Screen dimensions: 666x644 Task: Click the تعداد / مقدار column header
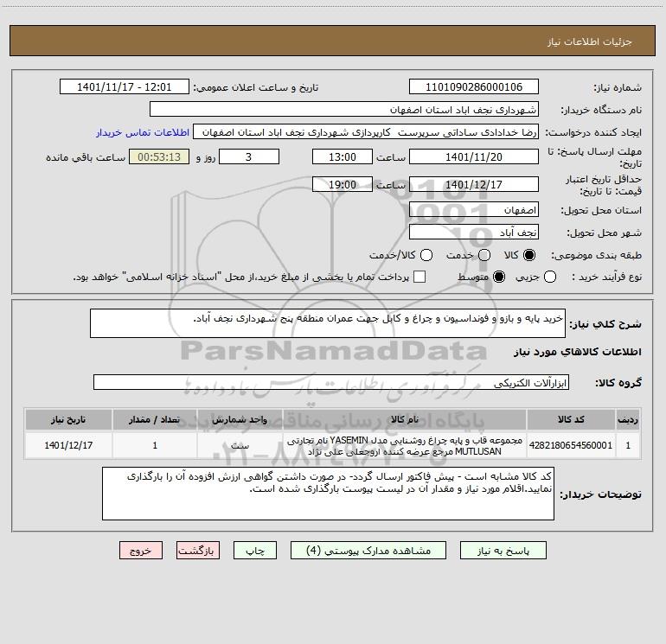[x=155, y=419]
